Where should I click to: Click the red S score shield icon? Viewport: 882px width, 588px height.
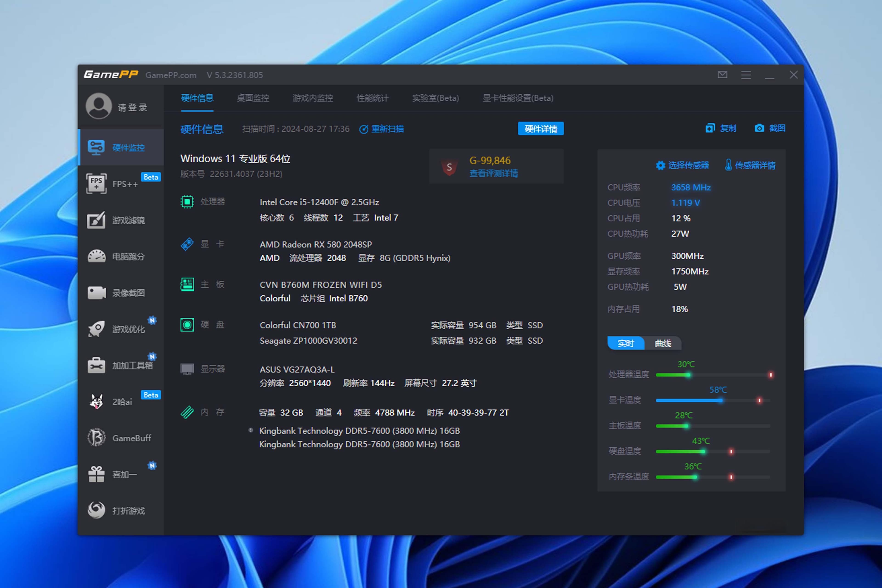(x=449, y=167)
